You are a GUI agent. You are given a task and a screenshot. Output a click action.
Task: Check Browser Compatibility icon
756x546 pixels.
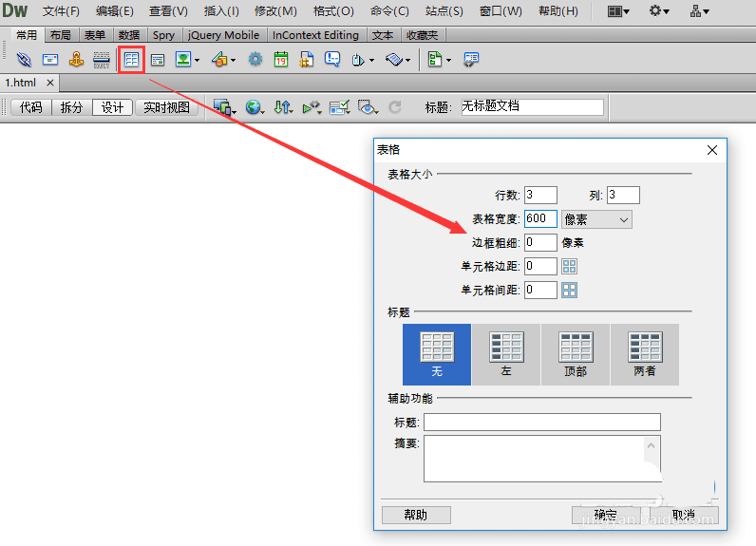pyautogui.click(x=339, y=107)
